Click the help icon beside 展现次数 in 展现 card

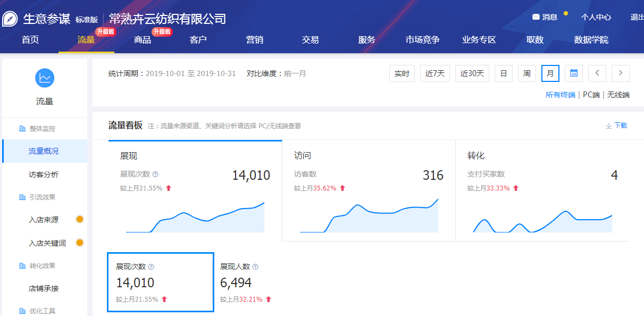click(155, 174)
